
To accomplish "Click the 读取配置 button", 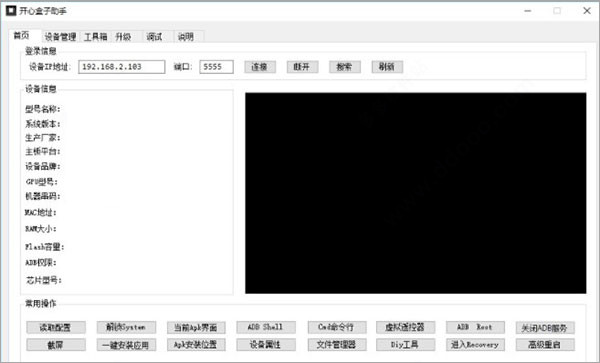I will click(56, 327).
